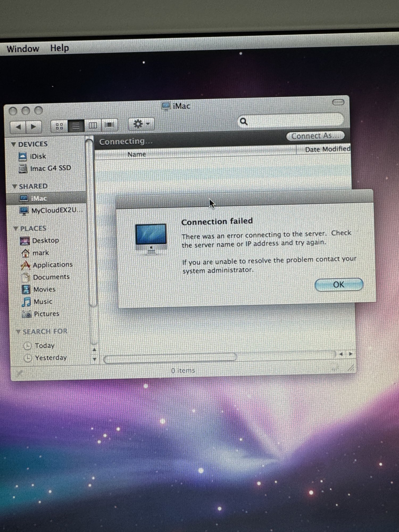Collapse the SEARCH FOR section
Viewport: 399px width, 532px height.
(x=18, y=332)
